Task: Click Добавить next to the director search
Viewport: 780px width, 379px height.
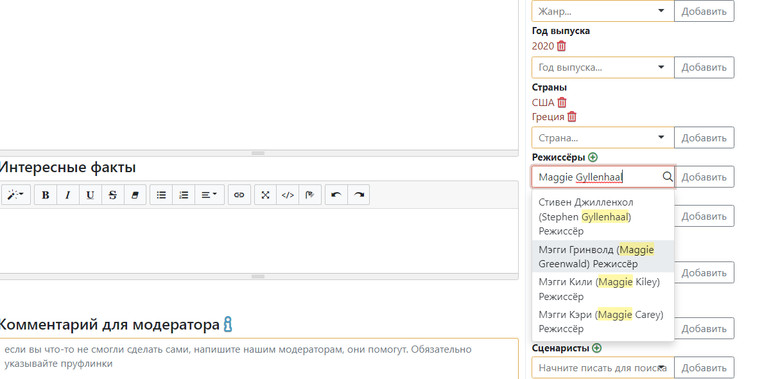Action: (x=704, y=177)
